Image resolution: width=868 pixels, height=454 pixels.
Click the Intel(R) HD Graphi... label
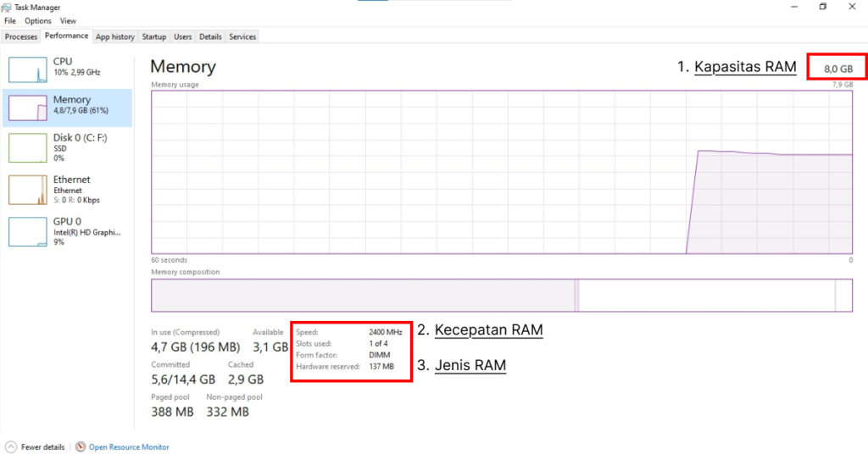[x=87, y=232]
